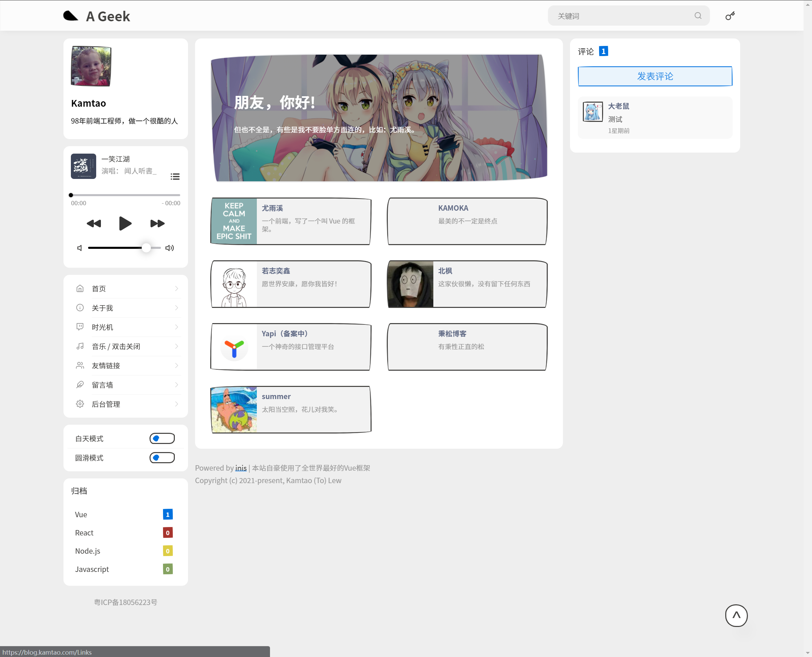Image resolution: width=812 pixels, height=657 pixels.
Task: Click the music note icon
Action: pyautogui.click(x=80, y=346)
